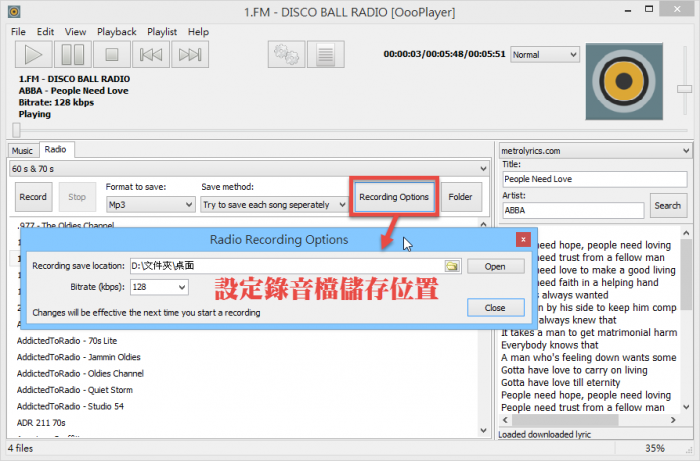Open the Help menu
Image resolution: width=700 pixels, height=461 pixels.
[198, 32]
